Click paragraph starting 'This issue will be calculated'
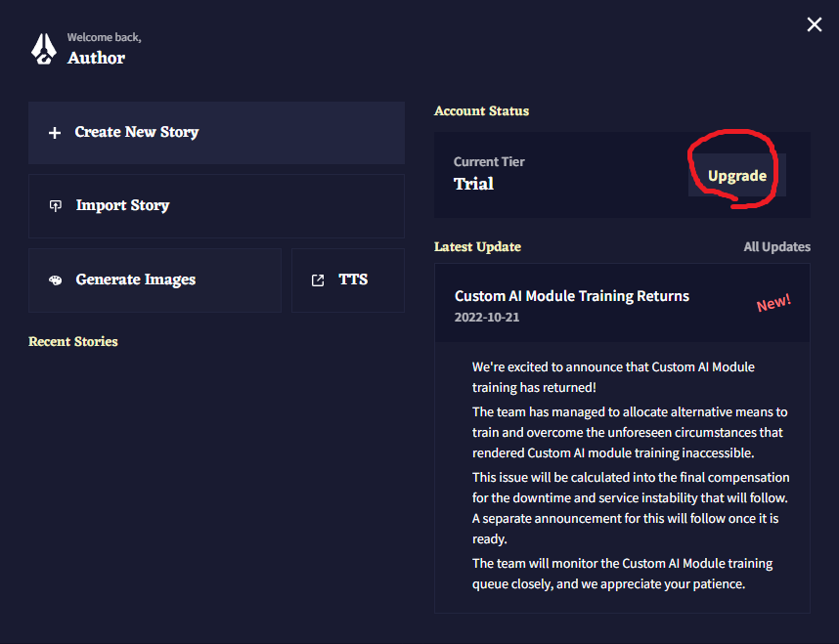 631,507
